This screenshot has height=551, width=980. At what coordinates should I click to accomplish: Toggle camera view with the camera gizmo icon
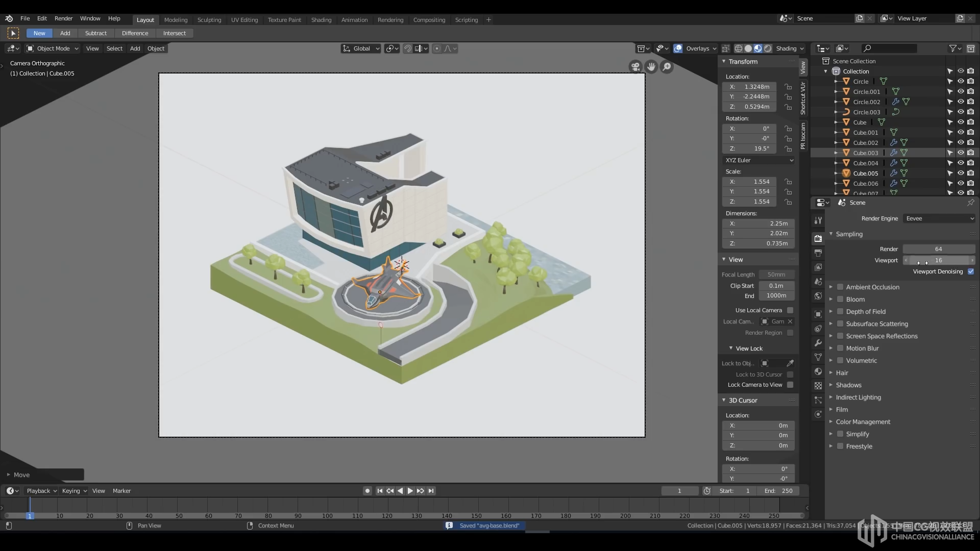pos(635,67)
